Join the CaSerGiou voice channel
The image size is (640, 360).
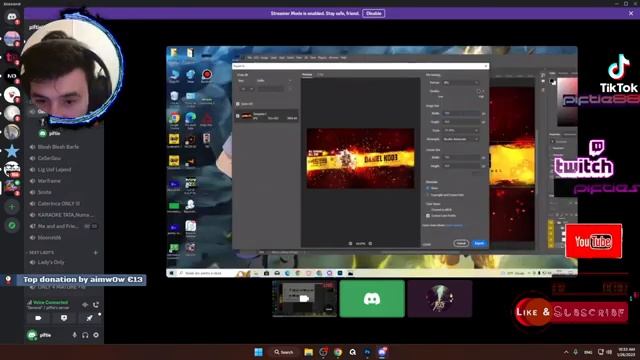(63, 158)
